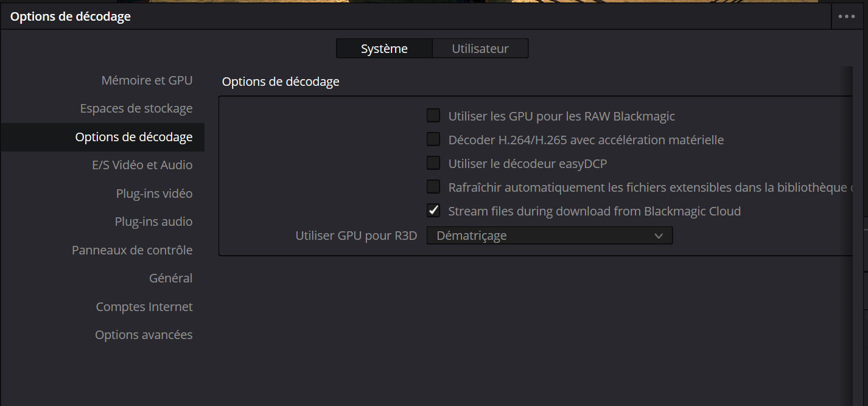Select Options de décodage sidebar item
This screenshot has width=868, height=406.
tap(134, 137)
